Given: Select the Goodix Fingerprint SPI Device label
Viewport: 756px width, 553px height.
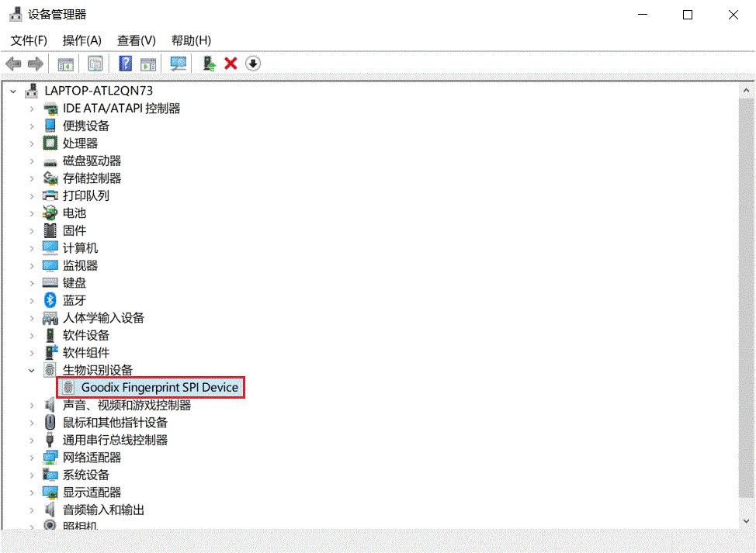Looking at the screenshot, I should coord(160,387).
